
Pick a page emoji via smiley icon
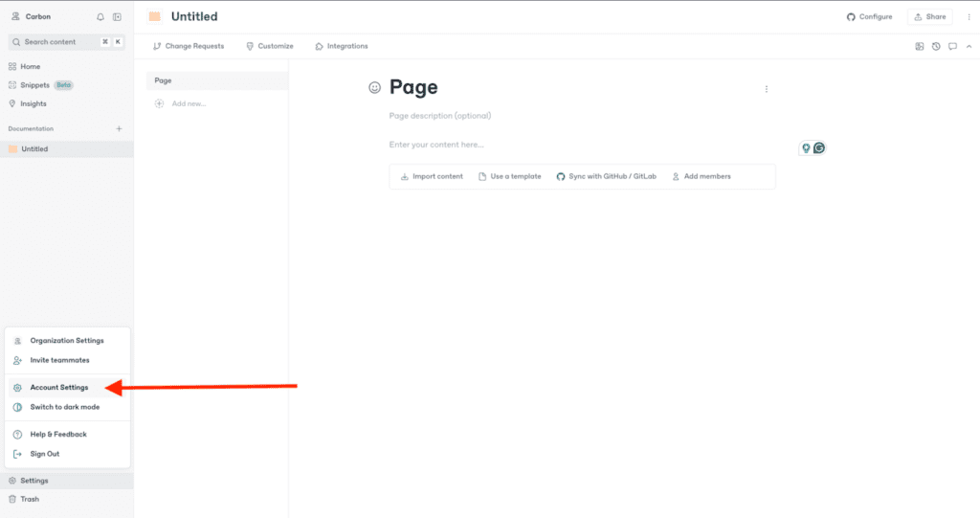tap(375, 88)
